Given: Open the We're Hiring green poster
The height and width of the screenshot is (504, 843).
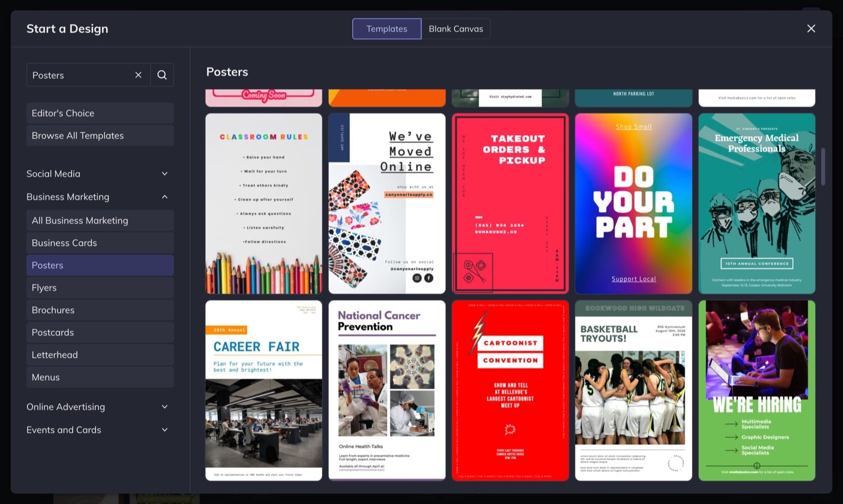Looking at the screenshot, I should pyautogui.click(x=757, y=390).
